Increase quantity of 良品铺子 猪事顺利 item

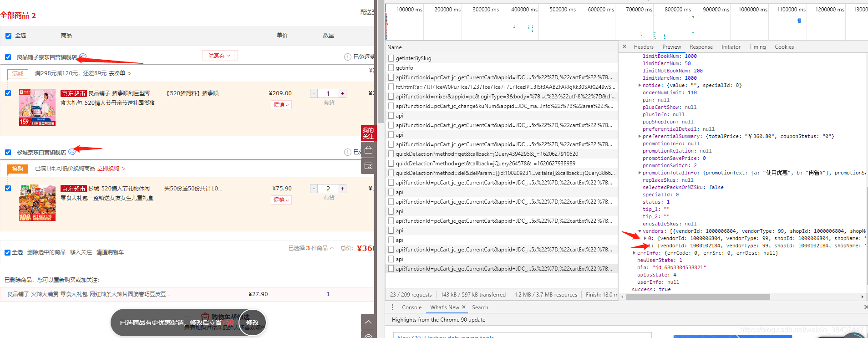pos(342,93)
